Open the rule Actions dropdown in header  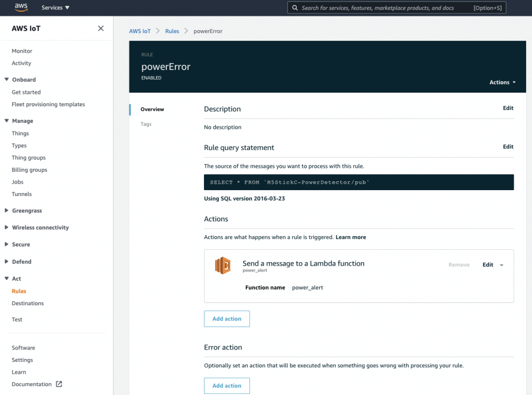pyautogui.click(x=502, y=82)
